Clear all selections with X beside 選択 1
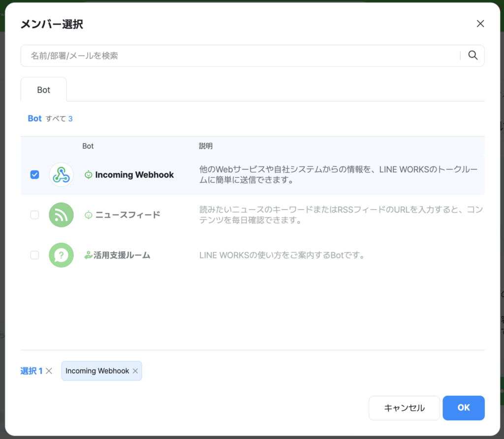The width and height of the screenshot is (504, 439). click(x=49, y=371)
